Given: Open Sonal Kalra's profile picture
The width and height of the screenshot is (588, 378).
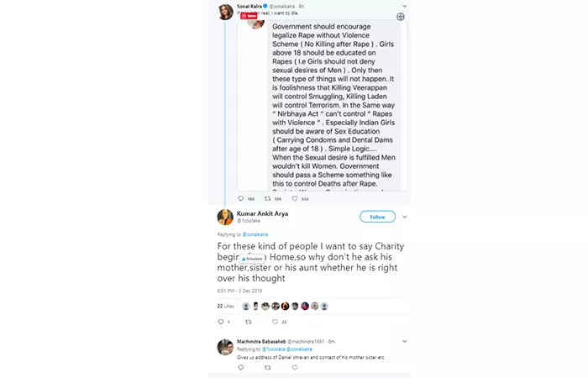Looking at the screenshot, I should pyautogui.click(x=226, y=11).
